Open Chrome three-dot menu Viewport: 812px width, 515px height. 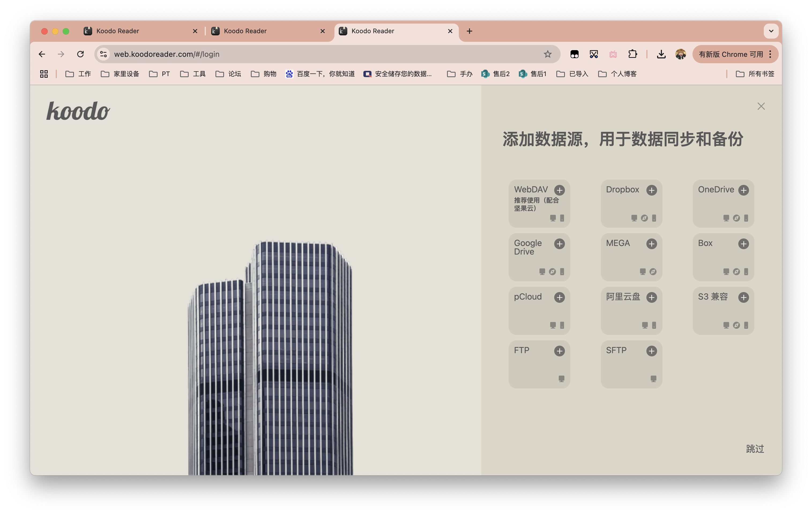pyautogui.click(x=770, y=54)
